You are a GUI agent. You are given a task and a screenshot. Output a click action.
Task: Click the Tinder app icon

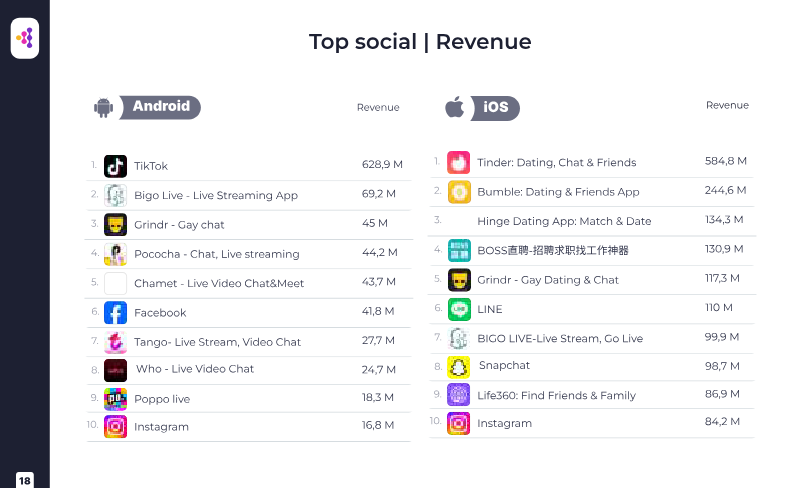pos(459,162)
